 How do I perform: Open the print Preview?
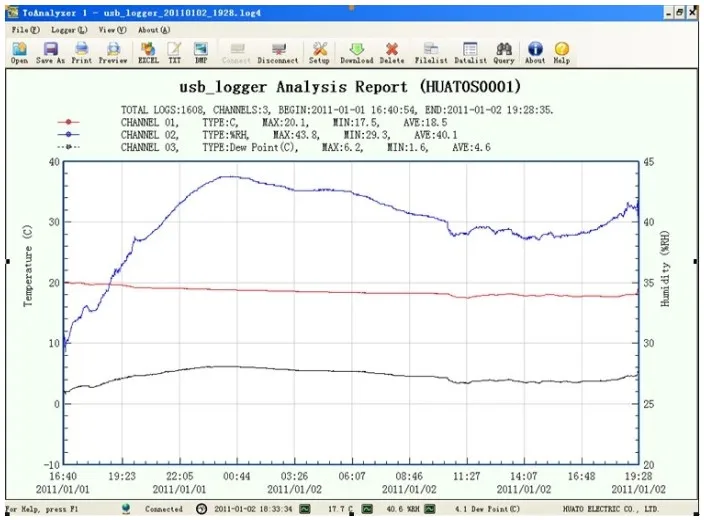113,50
